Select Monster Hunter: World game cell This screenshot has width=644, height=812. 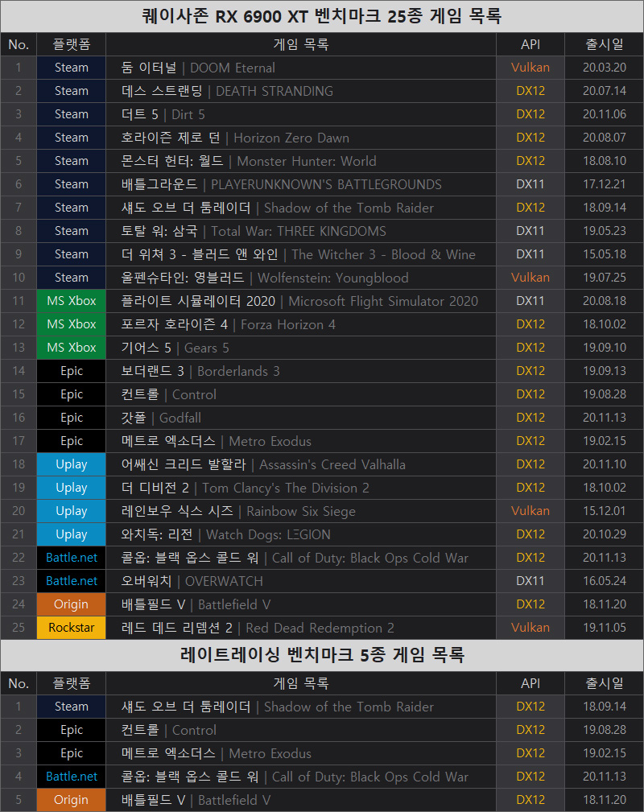pyautogui.click(x=301, y=161)
